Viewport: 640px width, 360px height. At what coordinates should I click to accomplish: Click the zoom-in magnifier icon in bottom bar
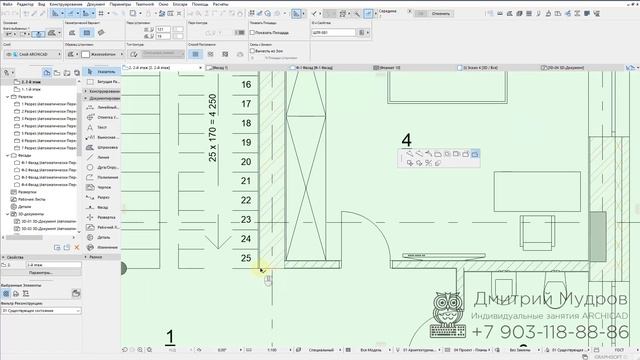click(x=140, y=350)
